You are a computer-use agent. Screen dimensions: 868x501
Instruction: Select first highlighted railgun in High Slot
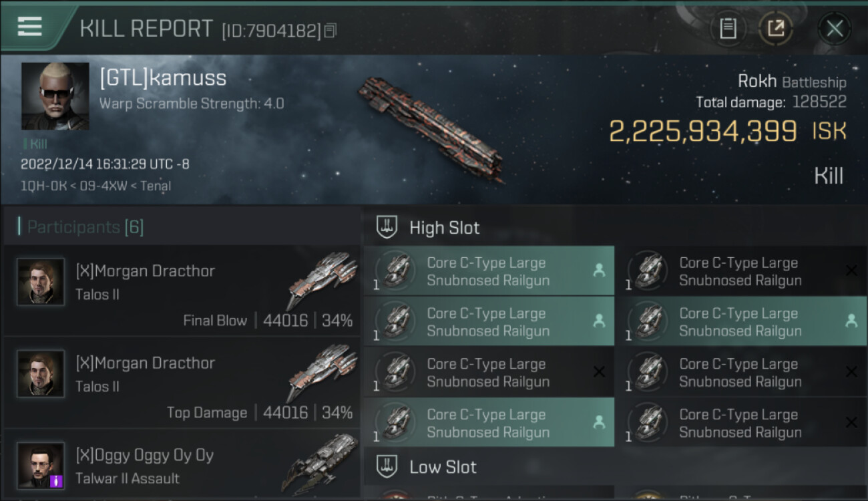click(x=489, y=271)
